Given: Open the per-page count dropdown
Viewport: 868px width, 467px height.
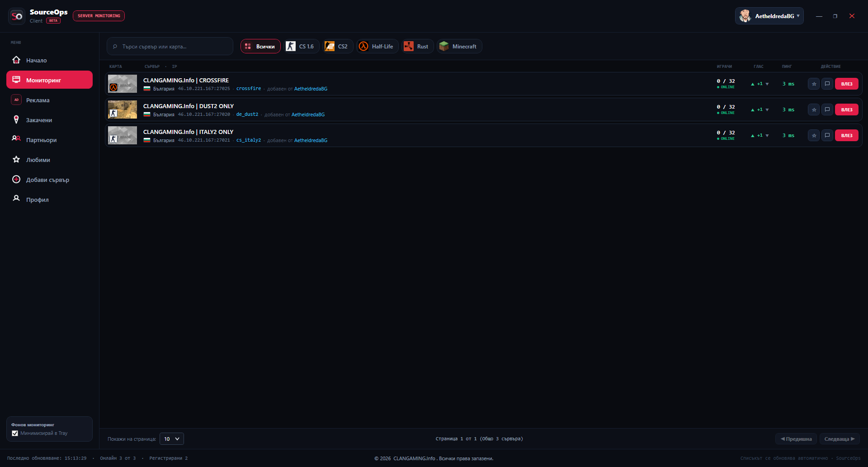Looking at the screenshot, I should pyautogui.click(x=172, y=438).
